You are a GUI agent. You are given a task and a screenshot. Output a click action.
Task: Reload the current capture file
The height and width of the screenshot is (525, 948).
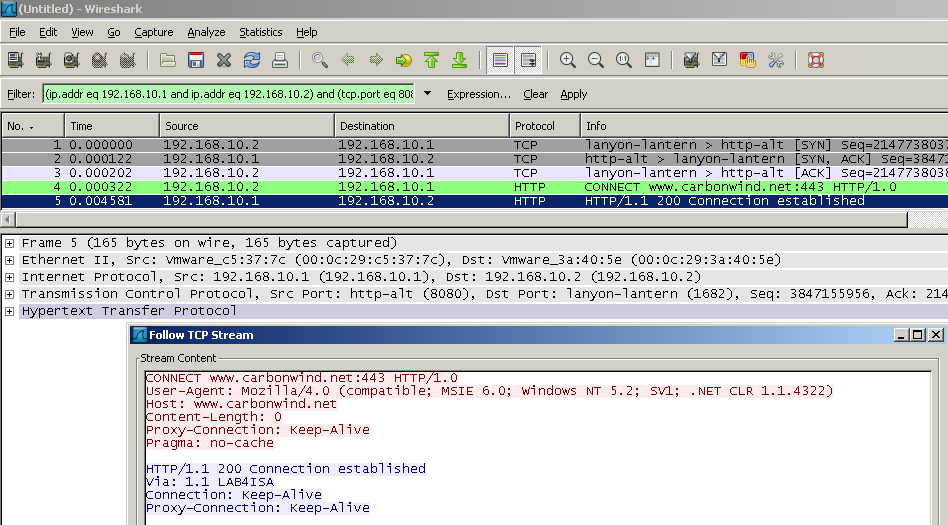[252, 60]
